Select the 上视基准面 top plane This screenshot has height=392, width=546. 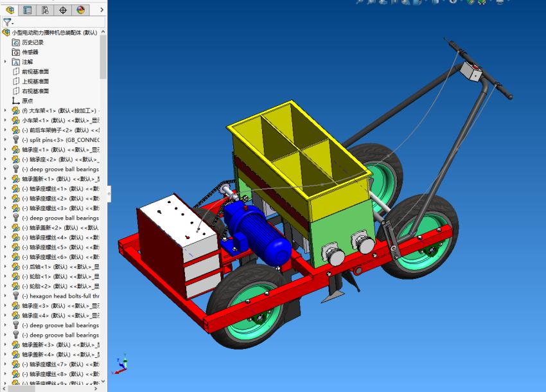35,81
